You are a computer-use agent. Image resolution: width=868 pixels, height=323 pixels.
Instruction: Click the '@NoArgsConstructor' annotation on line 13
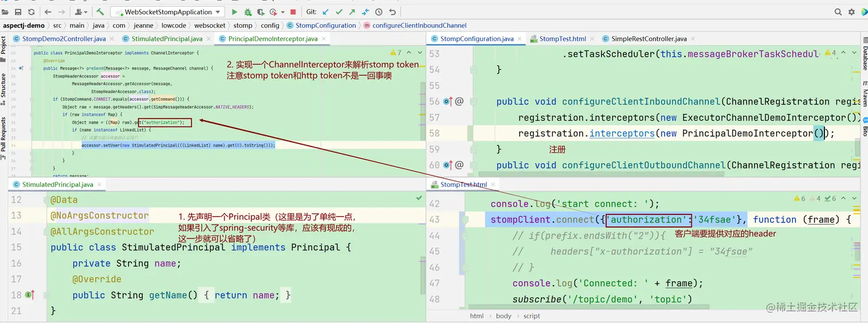pos(100,216)
